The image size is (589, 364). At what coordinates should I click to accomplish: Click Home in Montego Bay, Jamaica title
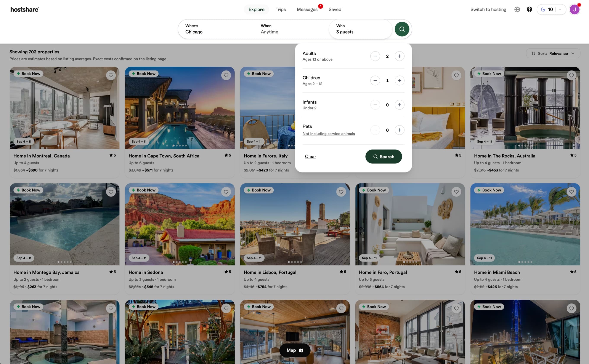coord(46,272)
